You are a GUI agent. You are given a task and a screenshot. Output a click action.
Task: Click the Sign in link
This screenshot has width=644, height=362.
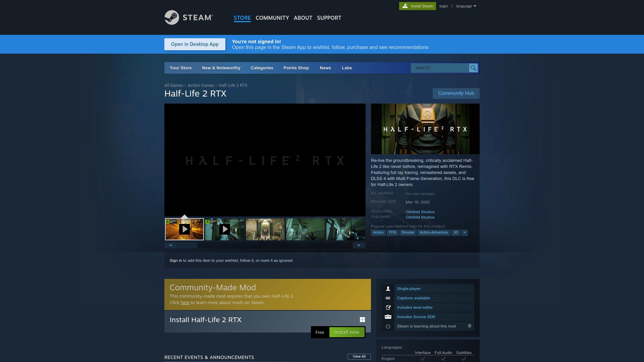pyautogui.click(x=176, y=260)
